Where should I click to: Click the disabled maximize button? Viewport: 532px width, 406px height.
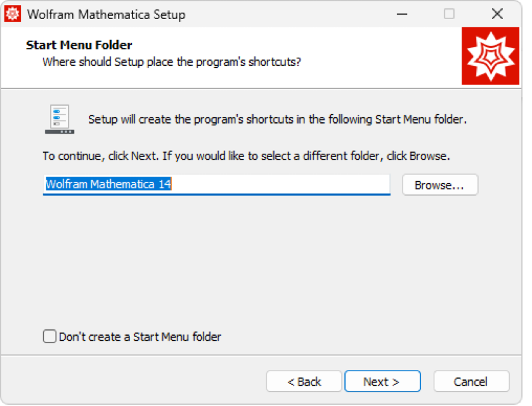(x=449, y=14)
